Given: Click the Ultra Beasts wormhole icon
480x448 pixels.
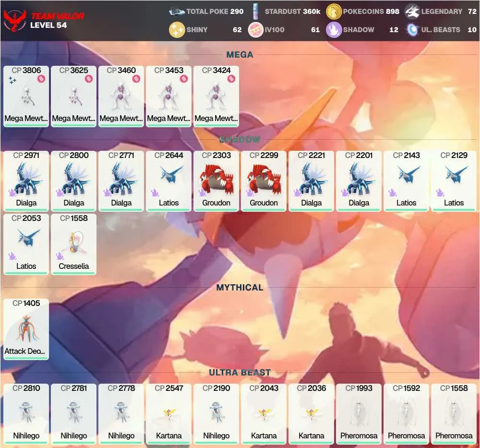Looking at the screenshot, I should coord(412,30).
